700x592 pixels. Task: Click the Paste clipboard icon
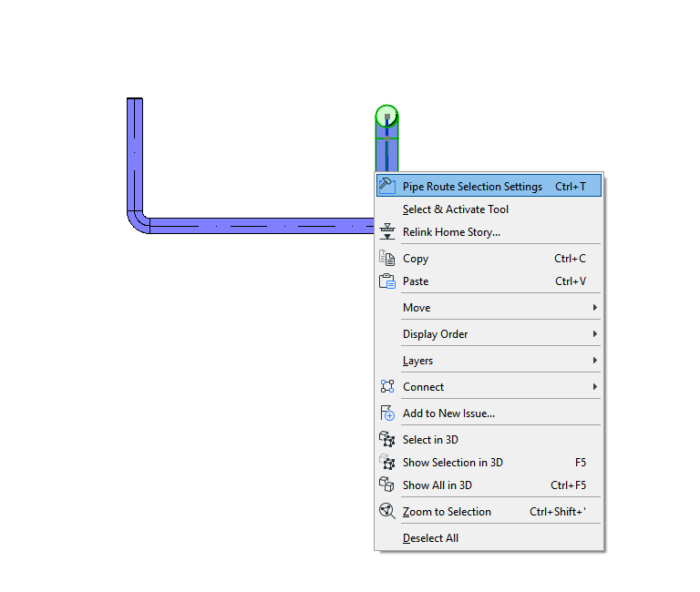387,281
